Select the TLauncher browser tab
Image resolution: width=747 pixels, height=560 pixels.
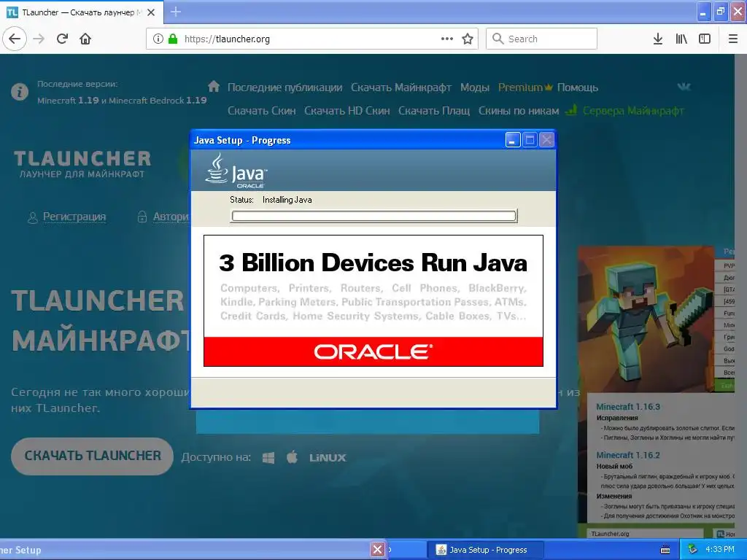[x=82, y=12]
